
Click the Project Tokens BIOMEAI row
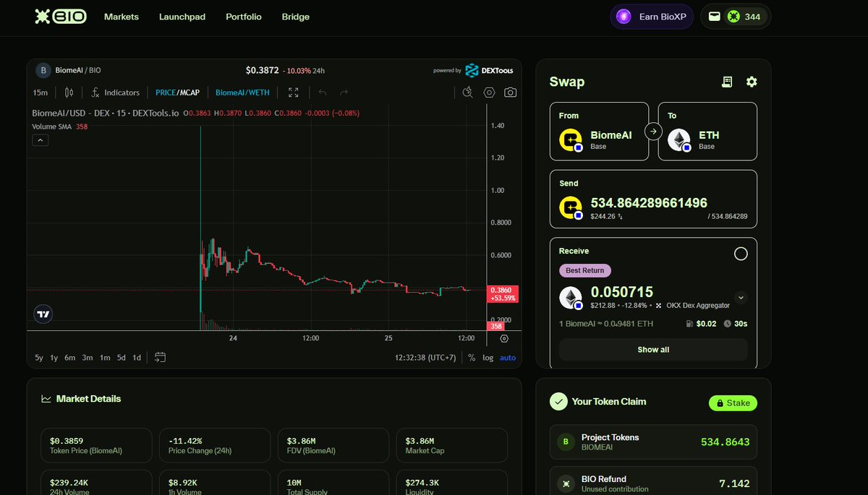tap(653, 442)
